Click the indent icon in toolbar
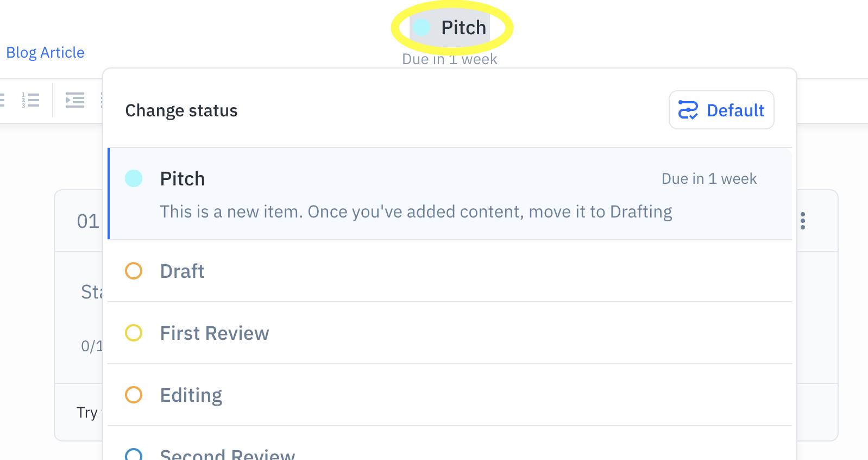This screenshot has width=868, height=460. click(x=75, y=100)
